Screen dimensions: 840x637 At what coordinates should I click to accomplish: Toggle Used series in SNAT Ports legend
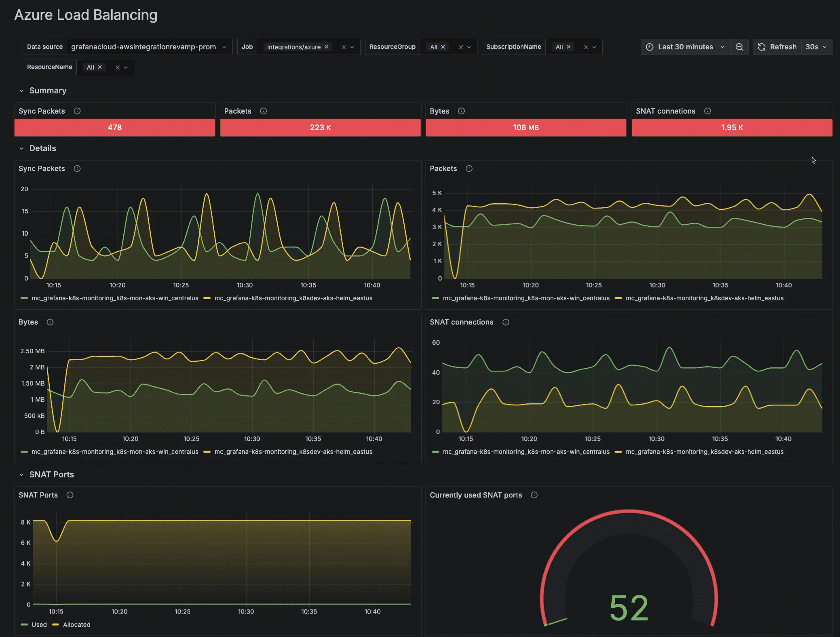point(39,625)
